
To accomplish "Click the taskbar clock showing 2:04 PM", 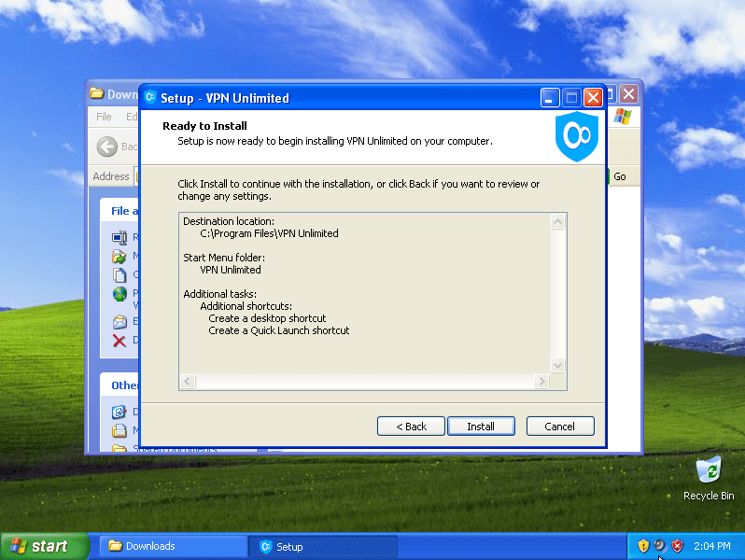I will point(711,546).
